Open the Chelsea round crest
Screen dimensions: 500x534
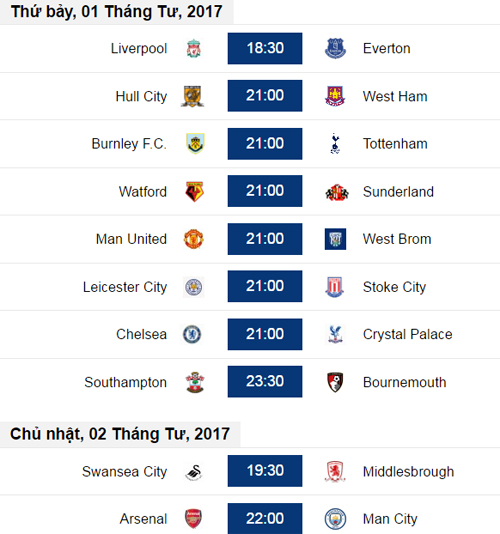coord(192,334)
